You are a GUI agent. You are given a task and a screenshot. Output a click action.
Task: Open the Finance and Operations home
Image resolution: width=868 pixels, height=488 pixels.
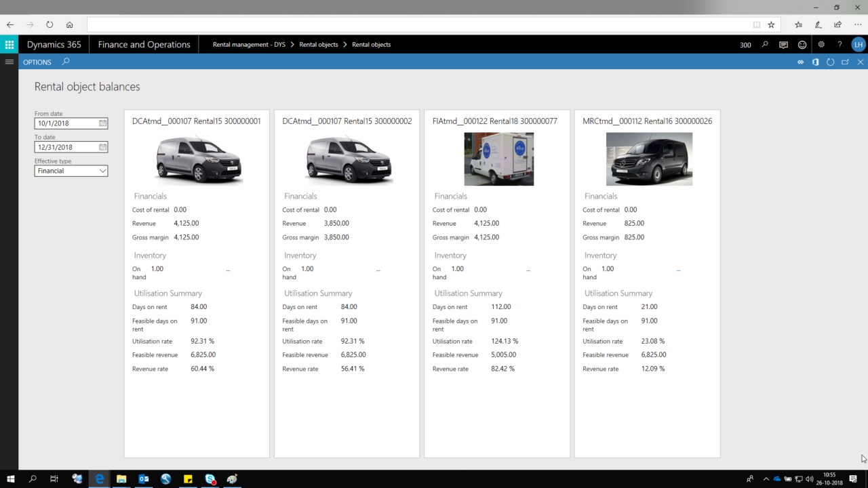(144, 45)
